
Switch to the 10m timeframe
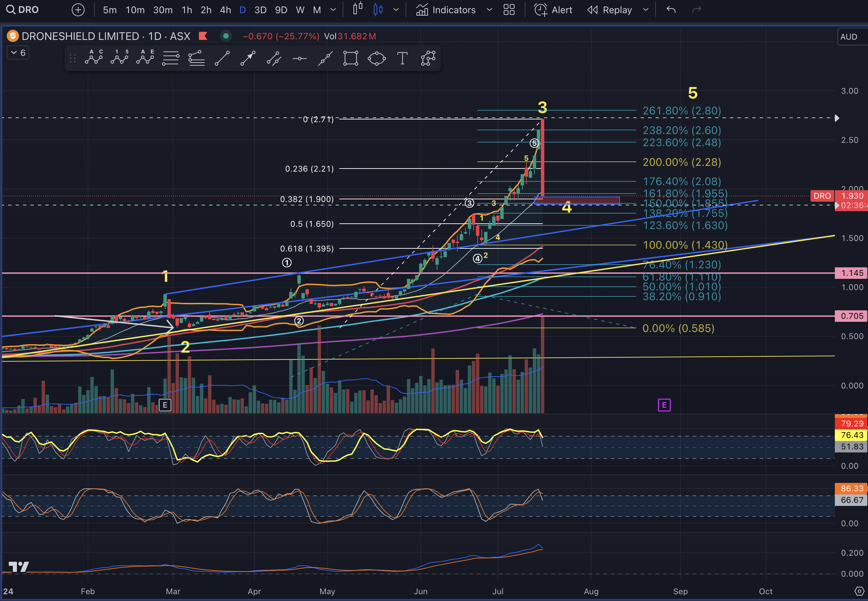135,10
